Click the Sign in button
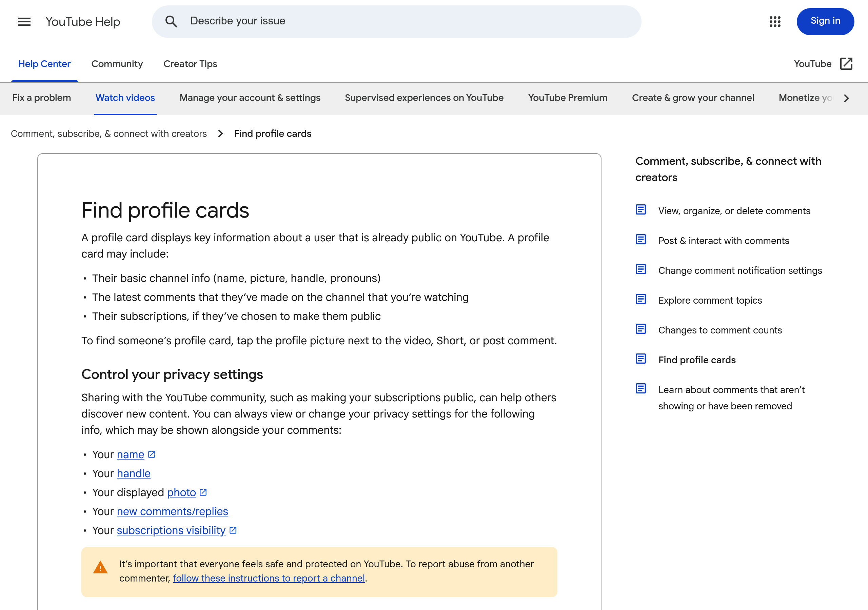 tap(825, 22)
